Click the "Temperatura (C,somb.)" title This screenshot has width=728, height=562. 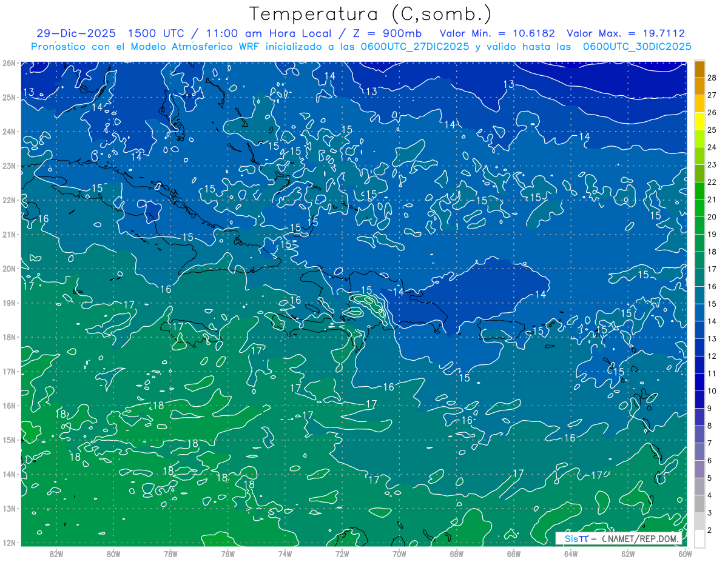[x=371, y=14]
